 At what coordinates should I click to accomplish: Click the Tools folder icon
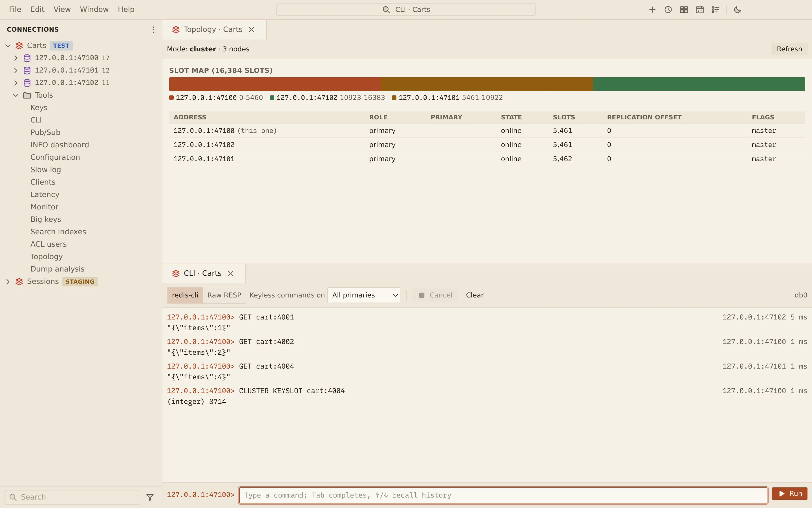27,95
